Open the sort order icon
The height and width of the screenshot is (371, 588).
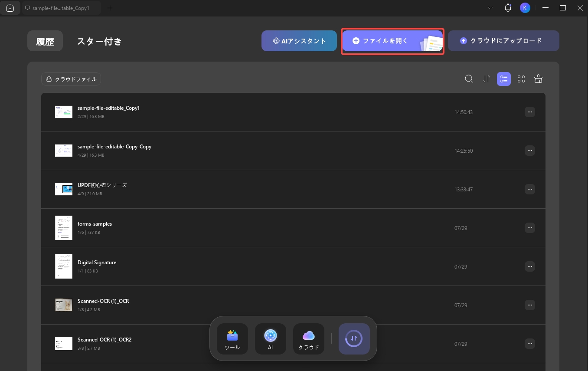pos(487,79)
